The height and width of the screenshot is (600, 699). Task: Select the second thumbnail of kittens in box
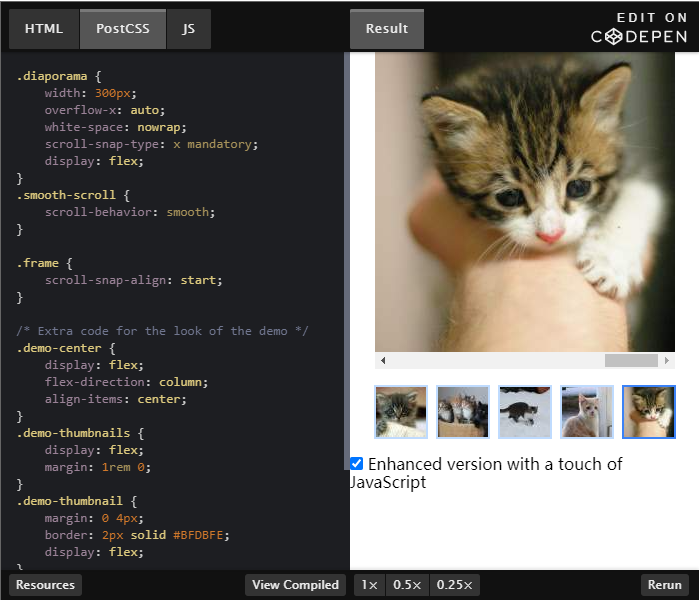click(x=463, y=412)
